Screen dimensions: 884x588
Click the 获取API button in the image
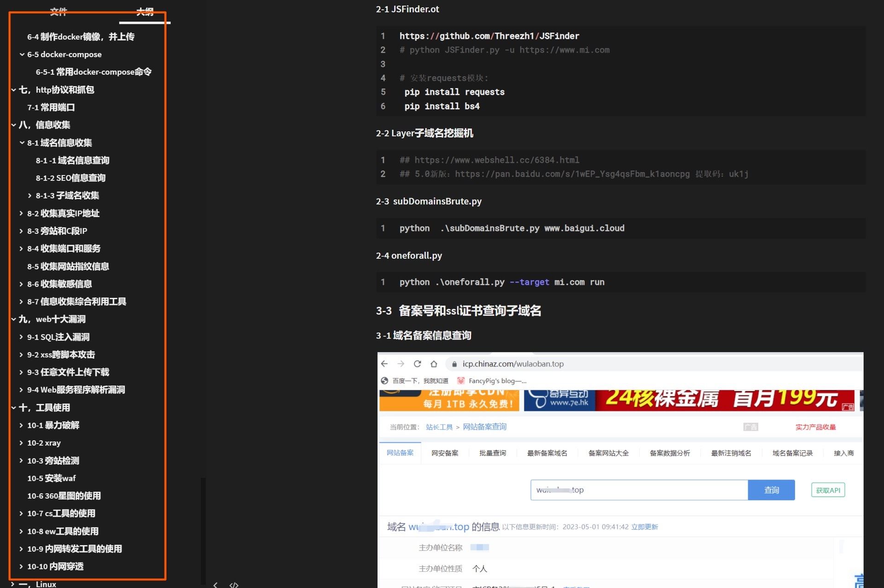click(827, 490)
